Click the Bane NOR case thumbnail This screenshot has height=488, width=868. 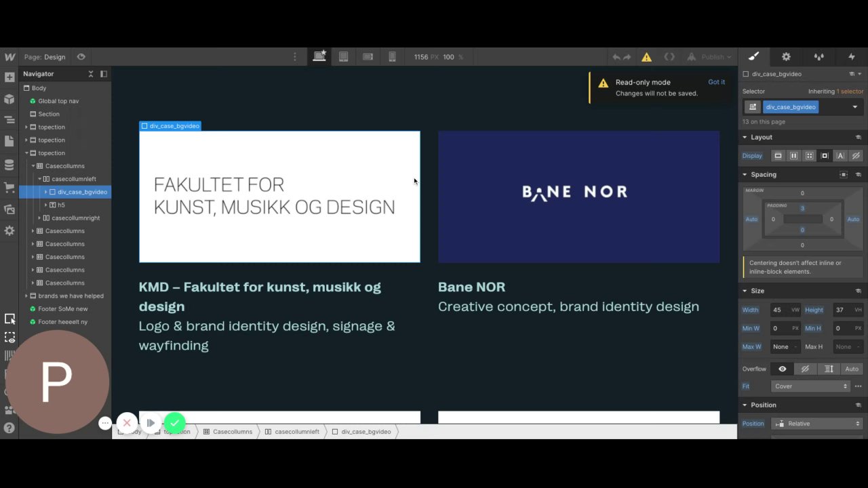point(578,197)
